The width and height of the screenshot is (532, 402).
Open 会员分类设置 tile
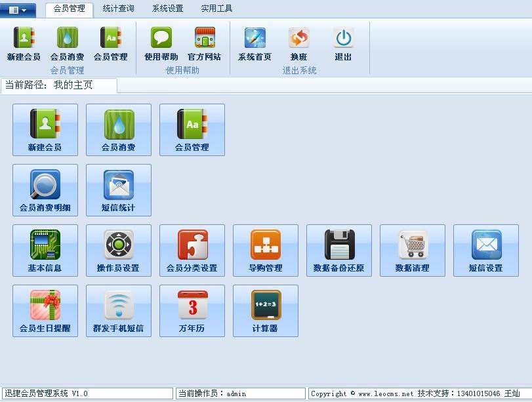tap(192, 250)
